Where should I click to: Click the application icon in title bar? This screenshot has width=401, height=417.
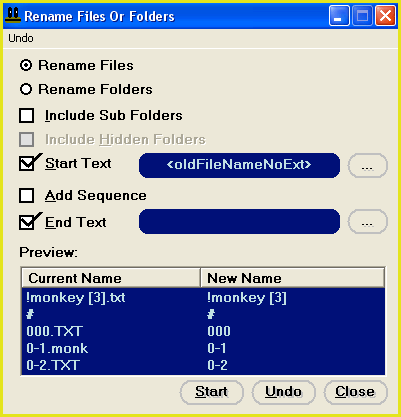tap(13, 15)
